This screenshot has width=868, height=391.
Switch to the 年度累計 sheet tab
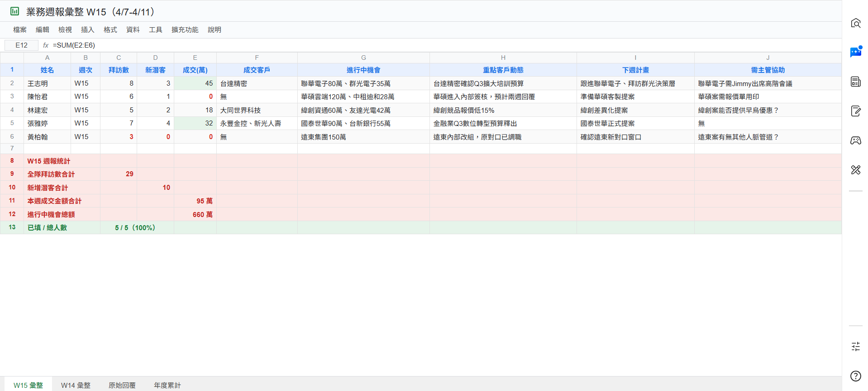coord(167,385)
